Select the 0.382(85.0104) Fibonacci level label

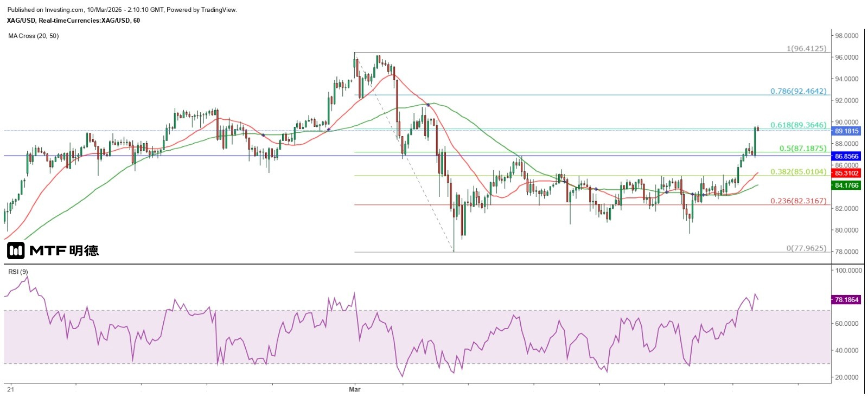pos(798,172)
